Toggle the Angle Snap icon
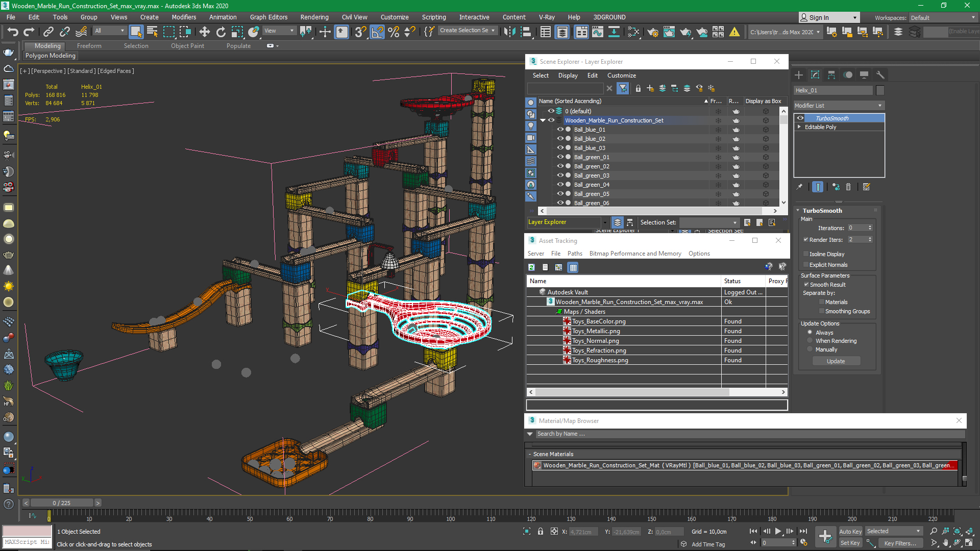This screenshot has height=551, width=980. pos(377,32)
